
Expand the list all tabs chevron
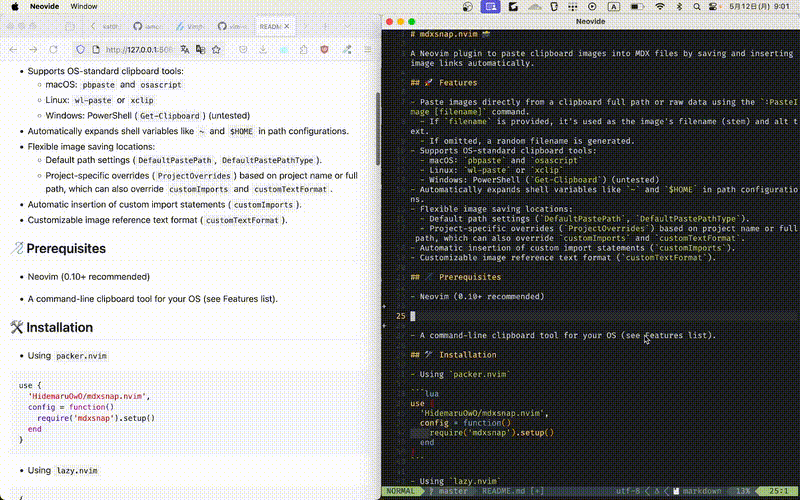(347, 27)
